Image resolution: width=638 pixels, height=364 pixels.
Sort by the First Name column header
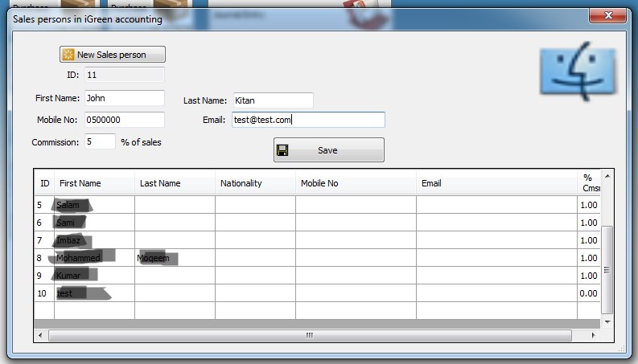pos(94,183)
